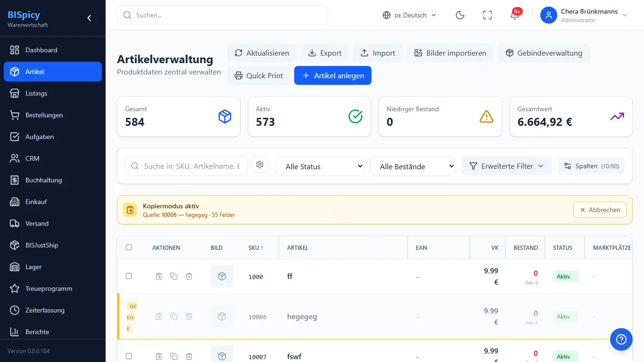Tick the checkbox for article 10007

pyautogui.click(x=129, y=356)
